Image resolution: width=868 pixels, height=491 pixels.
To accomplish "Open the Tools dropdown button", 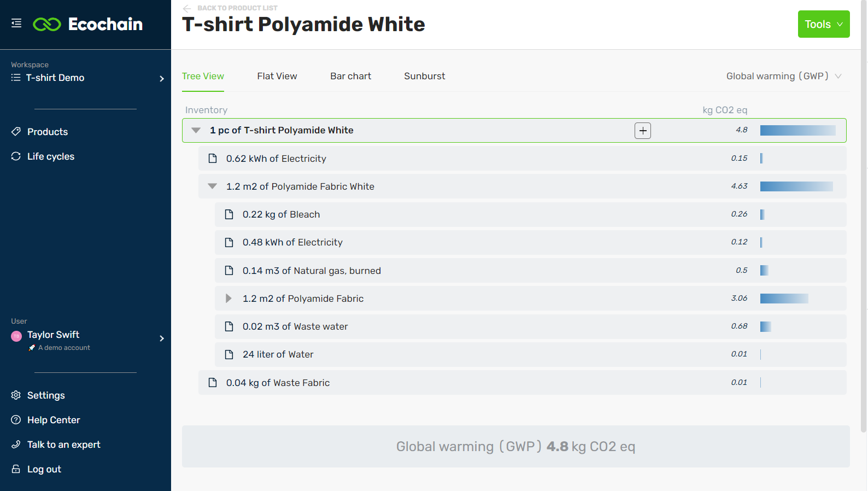I will 823,24.
